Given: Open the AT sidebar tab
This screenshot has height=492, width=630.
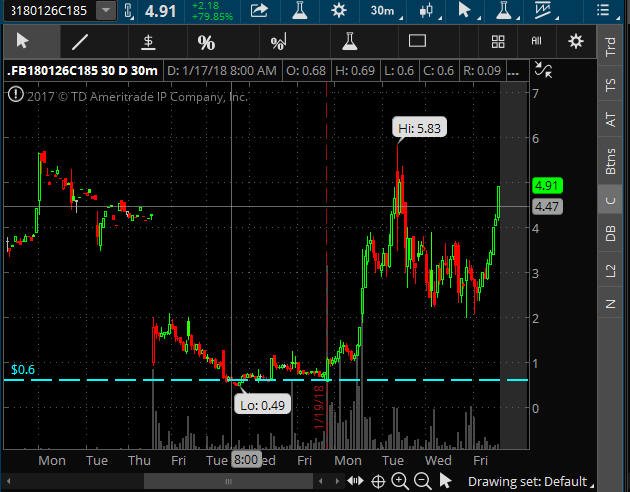Looking at the screenshot, I should 610,120.
